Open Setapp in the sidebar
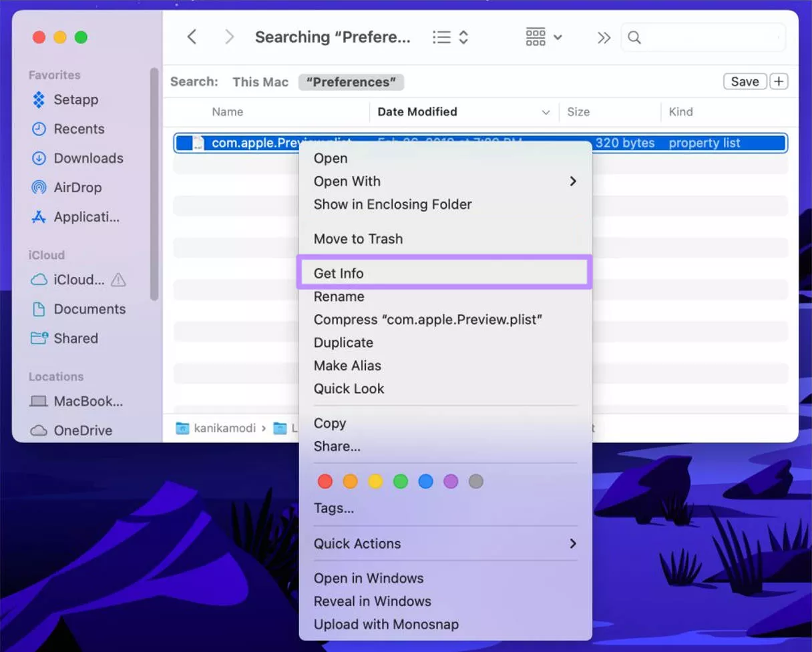The height and width of the screenshot is (652, 812). [x=65, y=99]
